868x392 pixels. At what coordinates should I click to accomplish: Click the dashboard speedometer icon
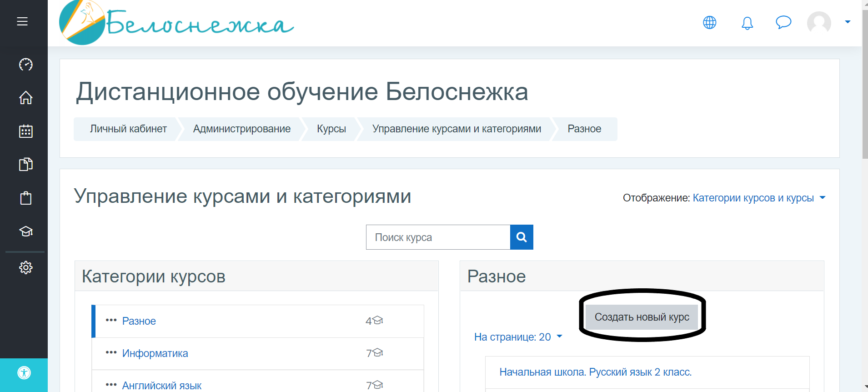pos(26,65)
